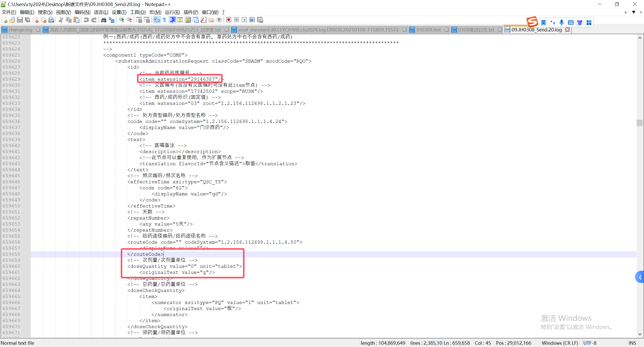Click the add new tab plus button
644x347 pixels.
point(626,12)
